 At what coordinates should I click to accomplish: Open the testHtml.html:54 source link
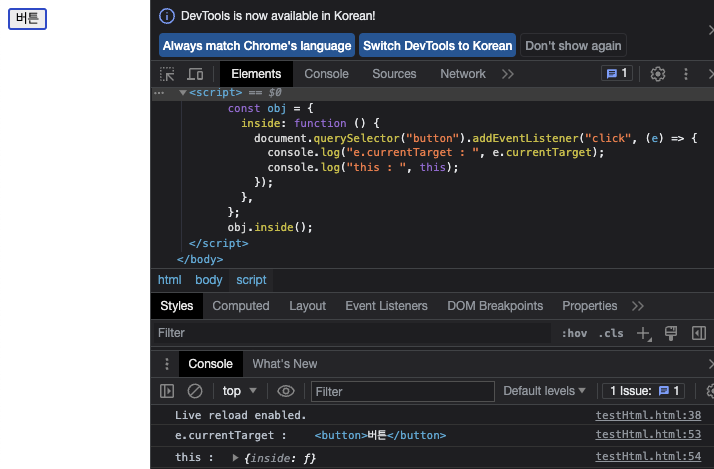click(648, 456)
